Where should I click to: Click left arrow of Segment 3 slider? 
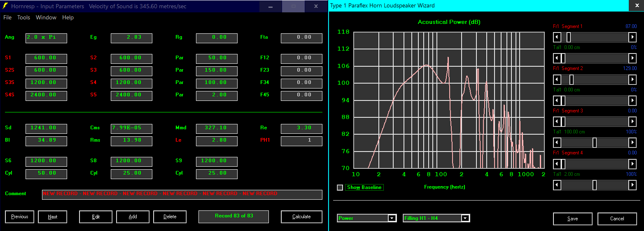point(557,121)
